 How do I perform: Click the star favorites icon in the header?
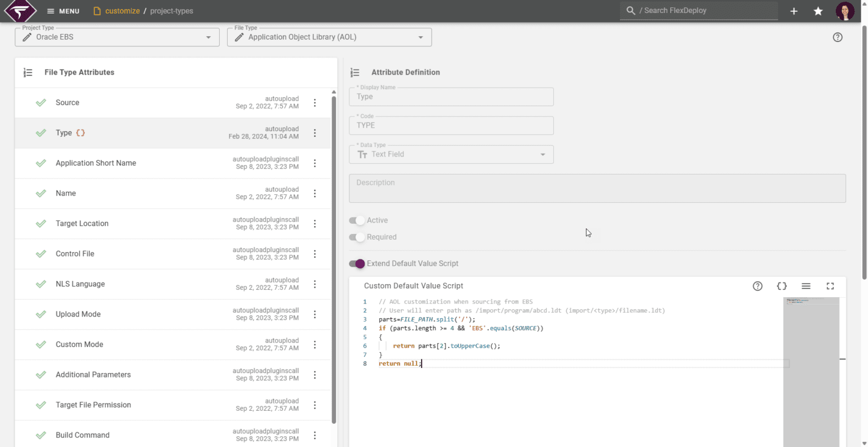click(818, 11)
